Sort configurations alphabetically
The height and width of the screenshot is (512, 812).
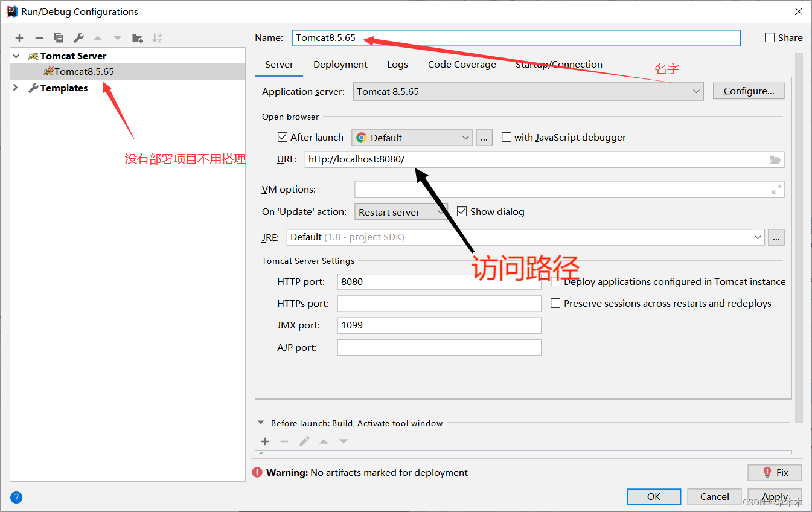(157, 38)
